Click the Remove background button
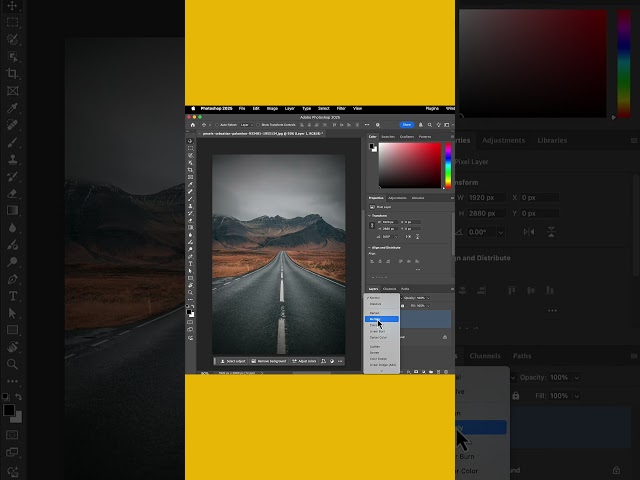Viewport: 640px width, 480px height. point(269,361)
